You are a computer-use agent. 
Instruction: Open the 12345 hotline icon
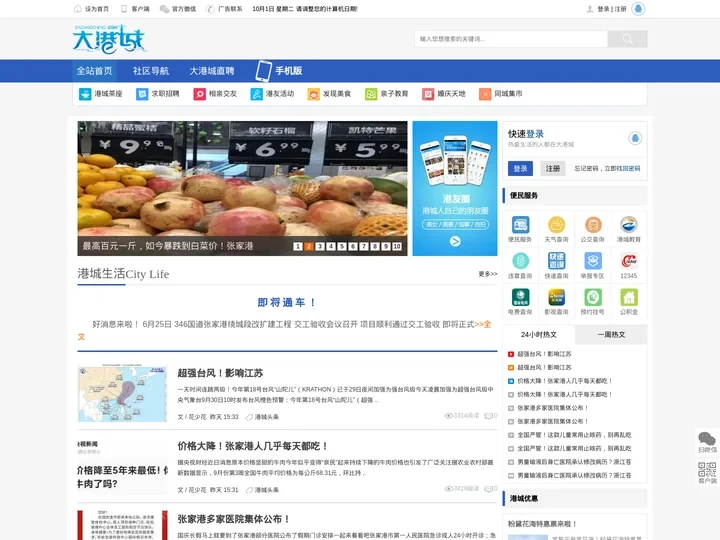629,261
